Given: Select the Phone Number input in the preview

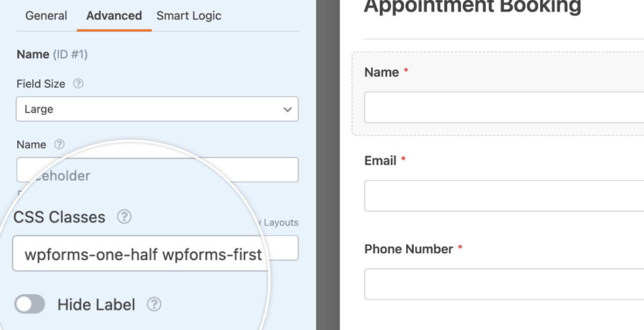Looking at the screenshot, I should tap(504, 284).
